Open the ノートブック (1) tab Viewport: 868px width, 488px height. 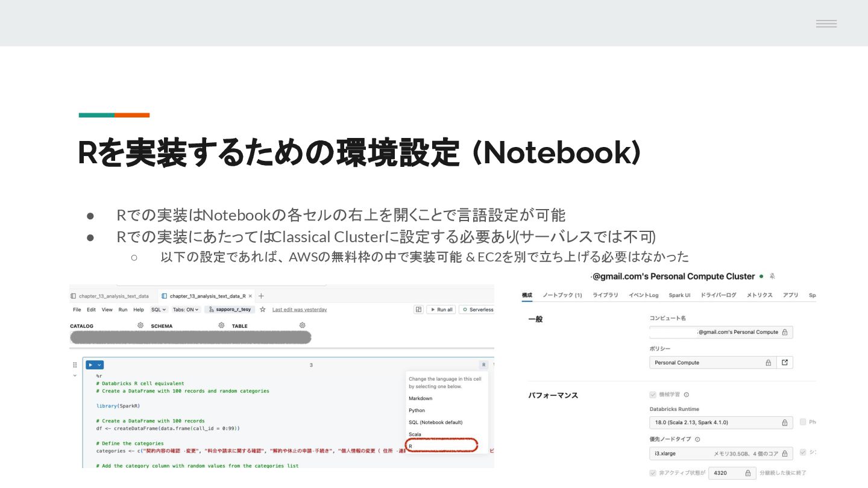[562, 295]
